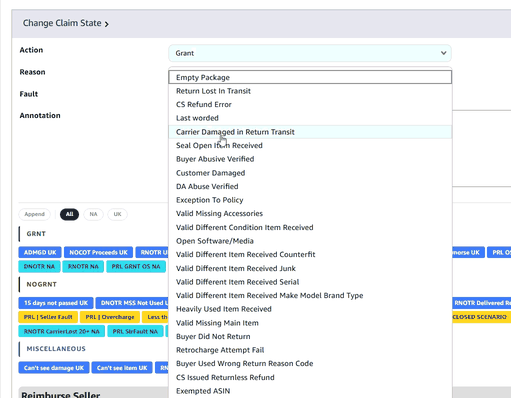Filter annotations by NA

tap(93, 214)
